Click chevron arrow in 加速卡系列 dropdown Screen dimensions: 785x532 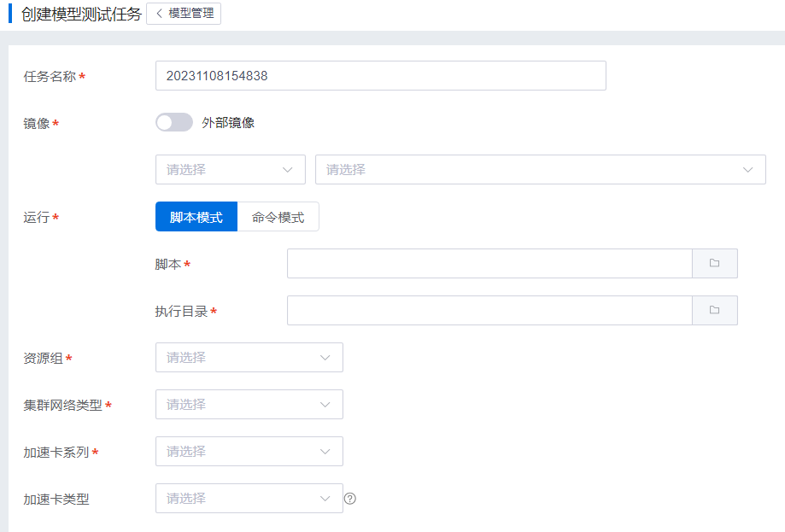pos(325,452)
